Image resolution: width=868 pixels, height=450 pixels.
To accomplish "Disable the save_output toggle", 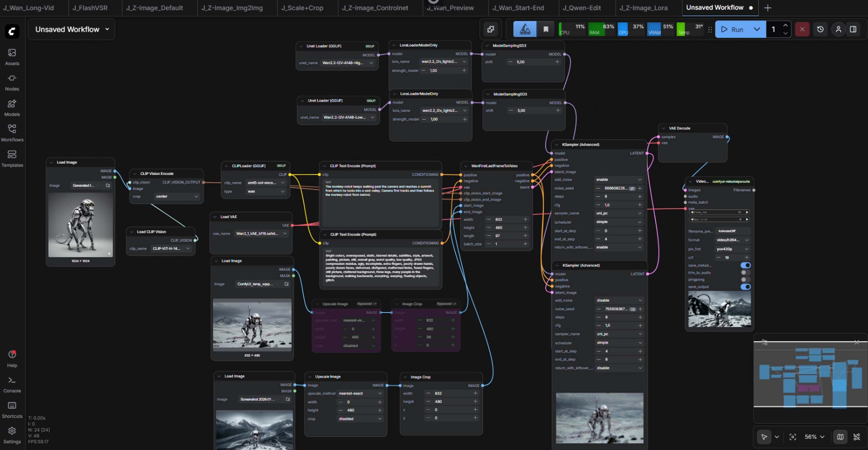I will click(745, 287).
